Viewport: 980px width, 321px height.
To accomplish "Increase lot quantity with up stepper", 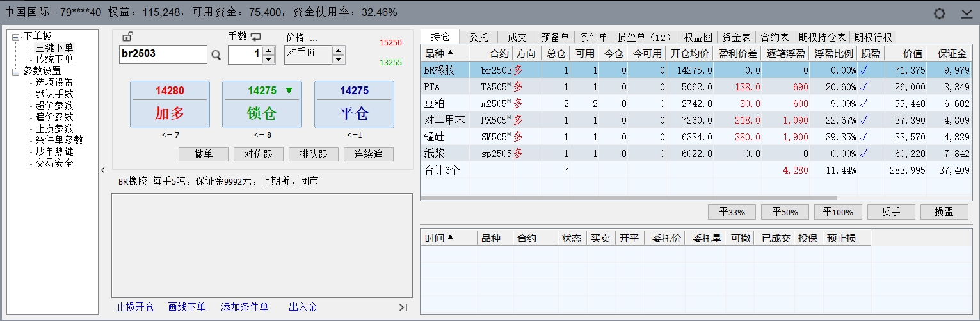I will point(269,51).
